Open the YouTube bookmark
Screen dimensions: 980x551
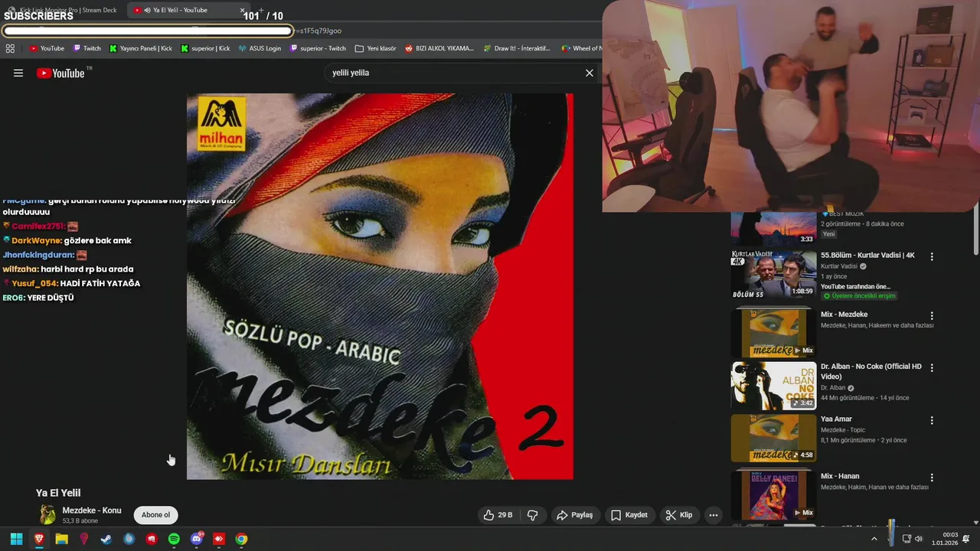tap(47, 48)
